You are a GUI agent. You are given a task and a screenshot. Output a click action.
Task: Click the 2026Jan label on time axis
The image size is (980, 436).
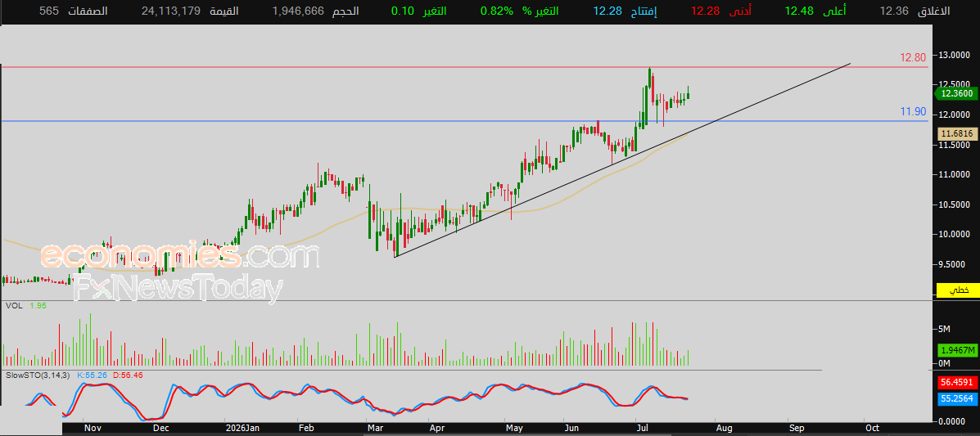click(244, 429)
